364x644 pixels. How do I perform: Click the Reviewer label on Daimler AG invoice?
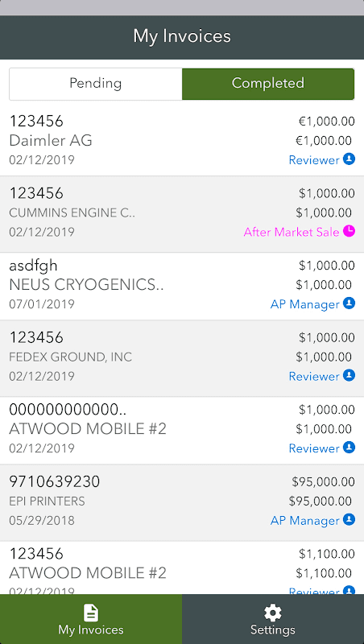click(314, 160)
